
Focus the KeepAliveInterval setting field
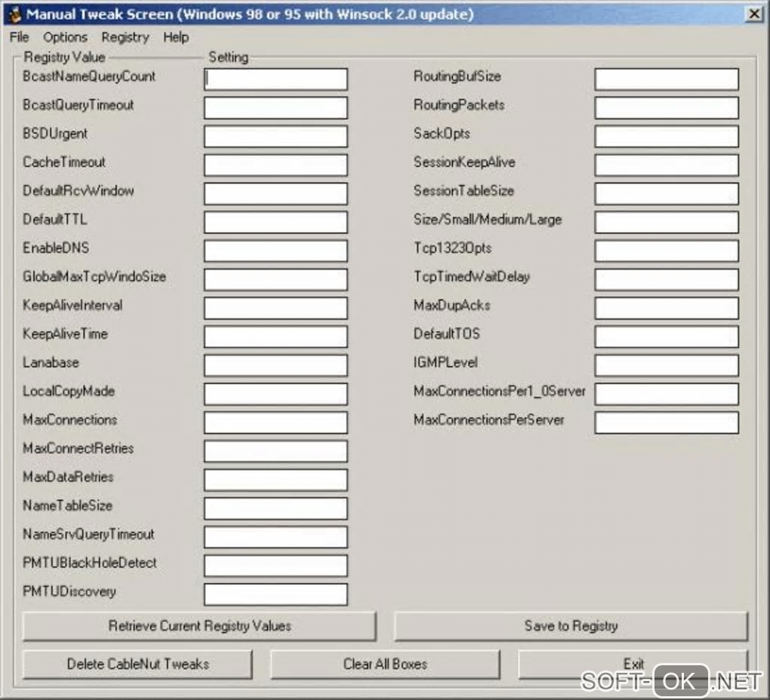pyautogui.click(x=276, y=308)
